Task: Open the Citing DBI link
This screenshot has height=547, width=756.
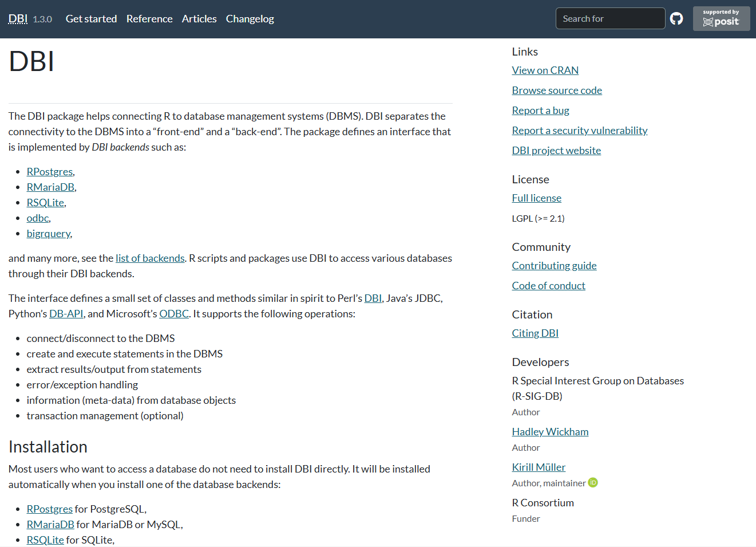Action: [x=535, y=333]
